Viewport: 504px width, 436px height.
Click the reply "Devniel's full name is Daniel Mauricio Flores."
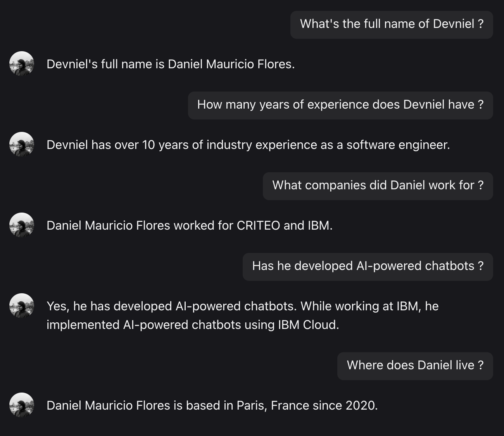tap(171, 64)
